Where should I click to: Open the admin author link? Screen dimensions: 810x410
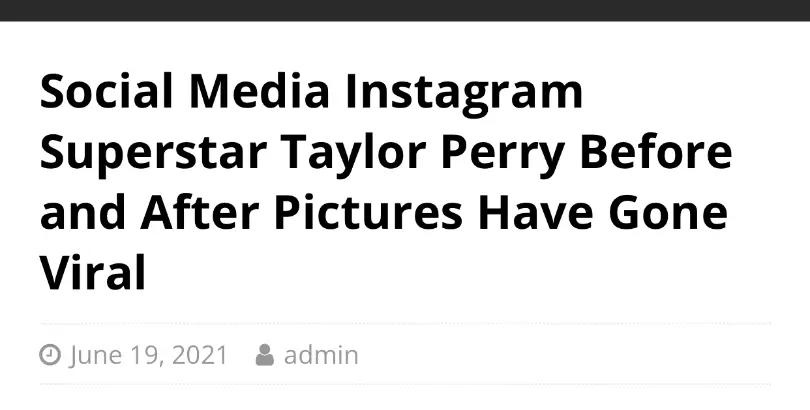click(x=321, y=355)
